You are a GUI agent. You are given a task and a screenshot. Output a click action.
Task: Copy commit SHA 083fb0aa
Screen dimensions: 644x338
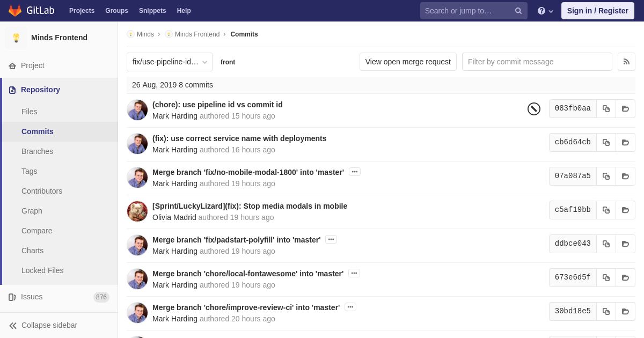tap(606, 108)
